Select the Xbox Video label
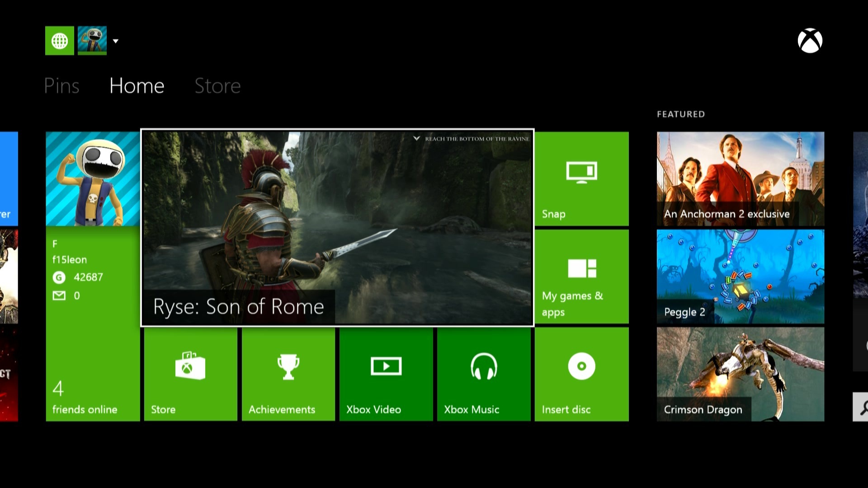This screenshot has width=868, height=488. click(373, 409)
